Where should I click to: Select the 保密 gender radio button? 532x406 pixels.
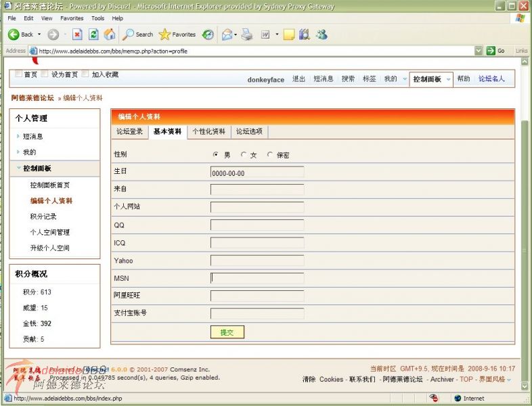pos(270,155)
